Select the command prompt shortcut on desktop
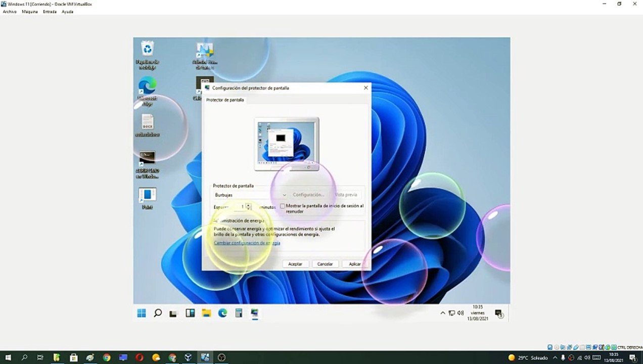Viewport: 643px width, 364px height. 147,164
